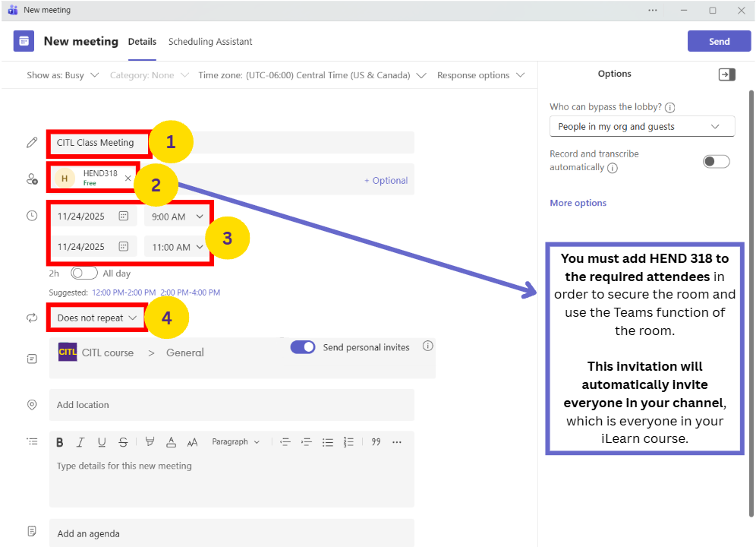The height and width of the screenshot is (547, 756).
Task: Enable record and transcribe automatically
Action: tap(716, 161)
